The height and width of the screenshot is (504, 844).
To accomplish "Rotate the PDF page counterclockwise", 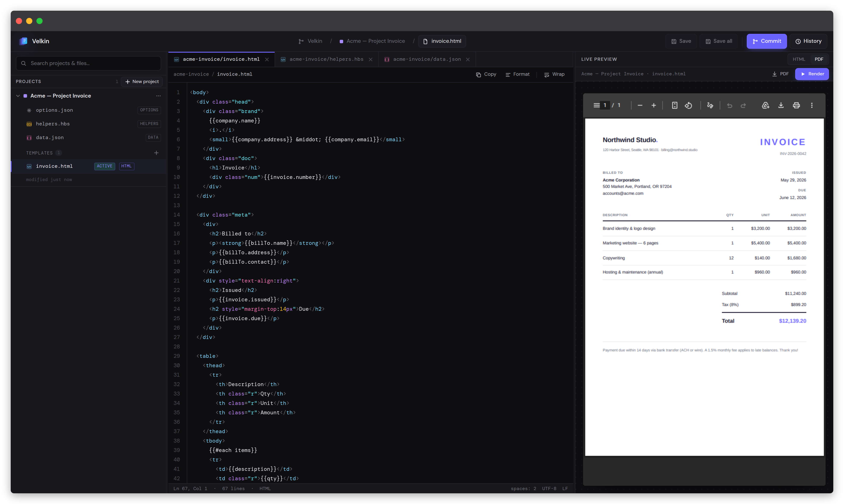I will click(x=688, y=105).
